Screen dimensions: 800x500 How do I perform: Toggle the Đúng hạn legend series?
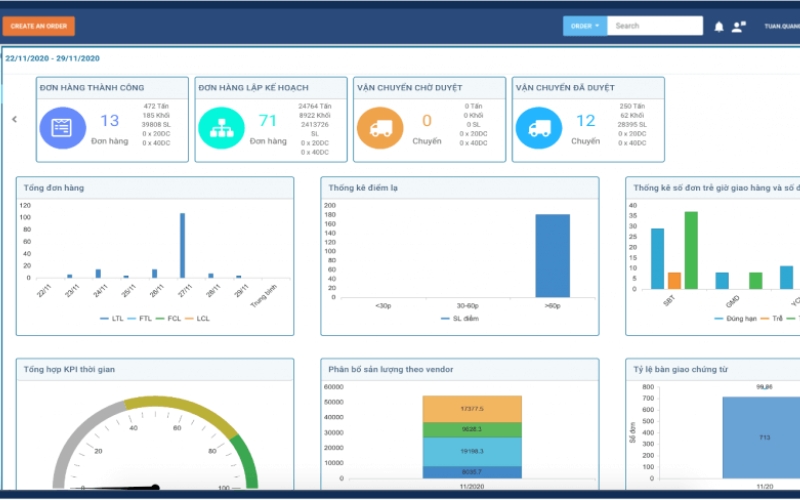735,318
